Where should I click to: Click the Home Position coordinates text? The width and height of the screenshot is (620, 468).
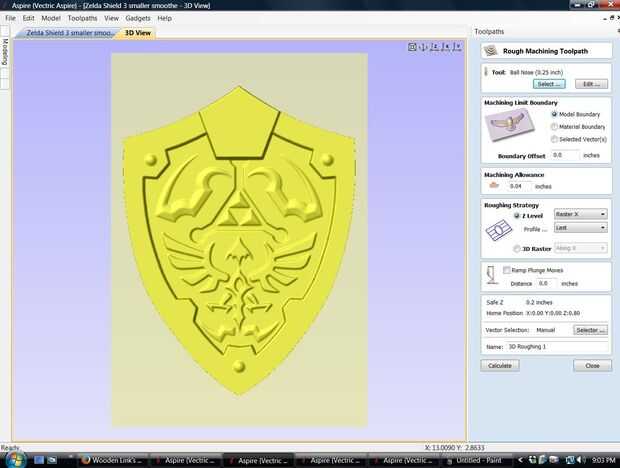coord(533,313)
